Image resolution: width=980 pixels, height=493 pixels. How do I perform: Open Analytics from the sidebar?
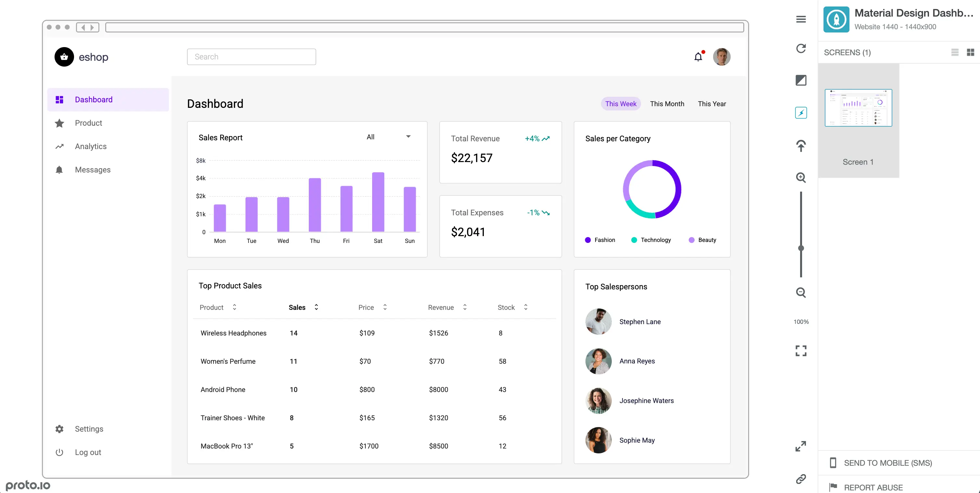90,146
